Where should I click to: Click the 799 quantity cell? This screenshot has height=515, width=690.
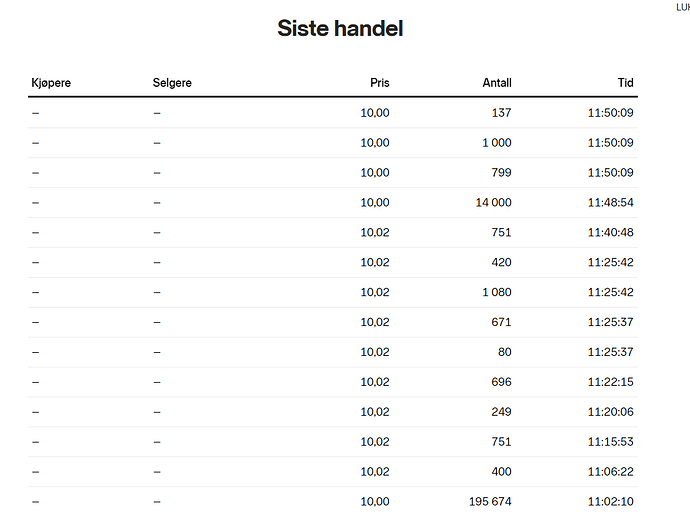(502, 173)
